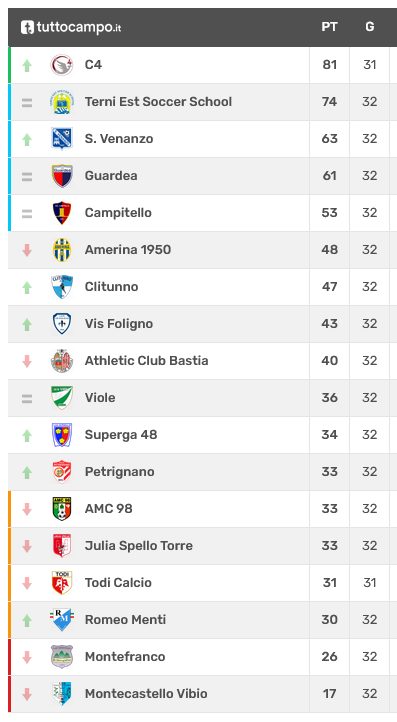Click Terni Est Soccer School crest
The image size is (397, 722).
coord(62,102)
